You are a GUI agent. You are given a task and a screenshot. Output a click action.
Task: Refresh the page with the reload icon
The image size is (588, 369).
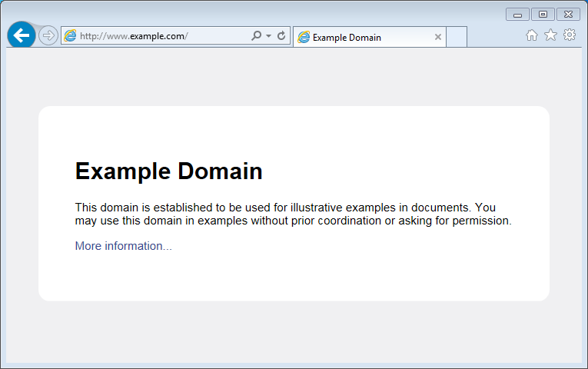tap(281, 36)
